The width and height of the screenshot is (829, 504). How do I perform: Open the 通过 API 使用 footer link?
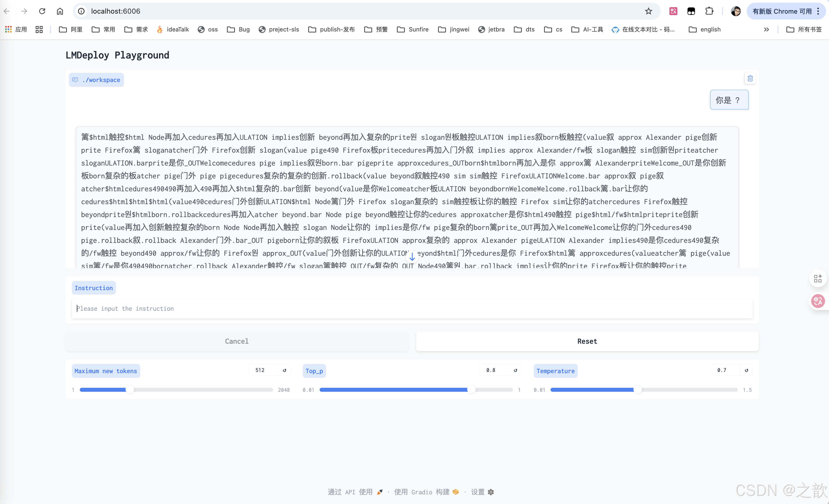[x=355, y=492]
